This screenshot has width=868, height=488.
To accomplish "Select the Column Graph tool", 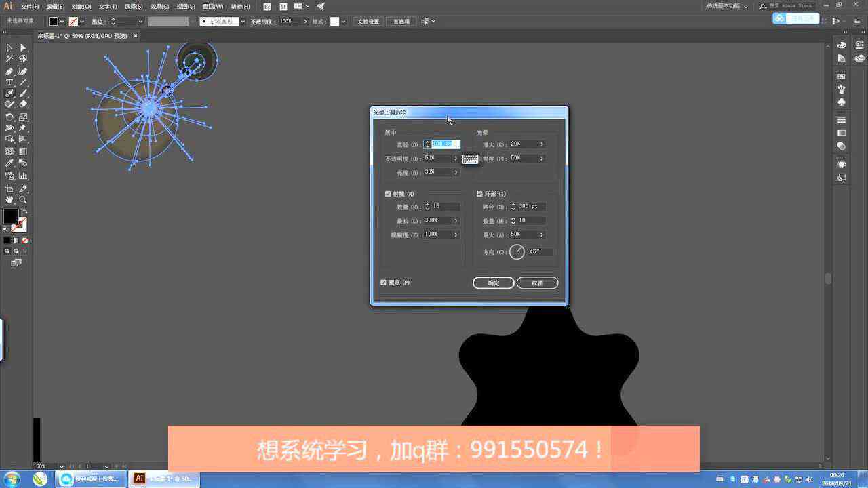I will click(x=23, y=176).
